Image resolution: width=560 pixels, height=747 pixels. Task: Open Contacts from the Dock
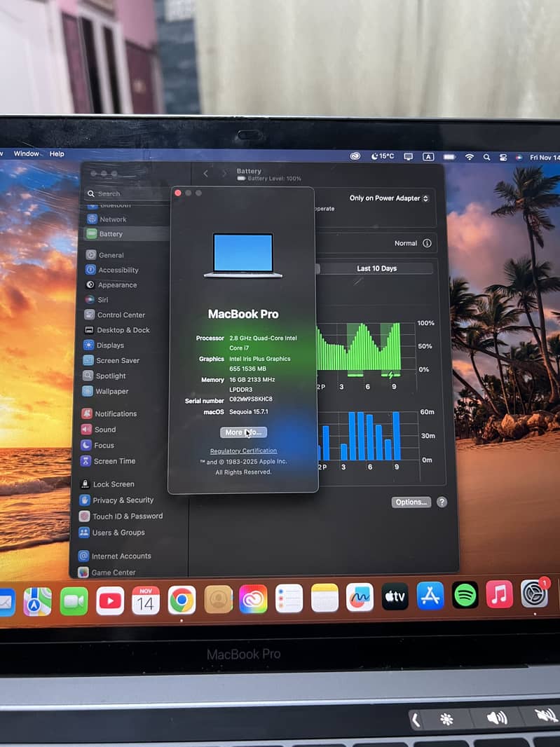click(218, 599)
